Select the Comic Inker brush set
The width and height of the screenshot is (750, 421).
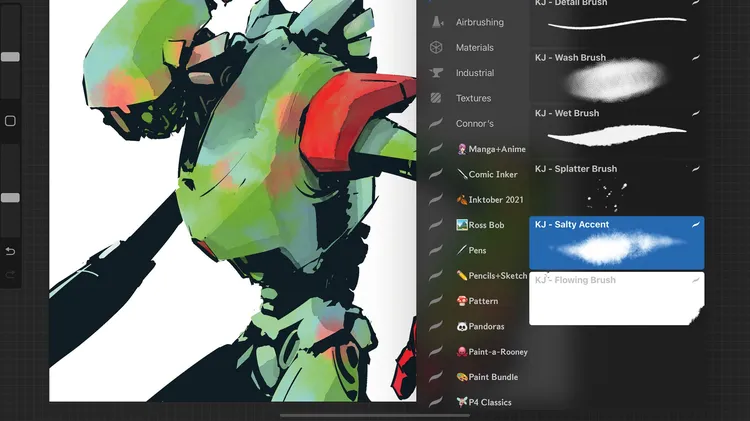487,174
